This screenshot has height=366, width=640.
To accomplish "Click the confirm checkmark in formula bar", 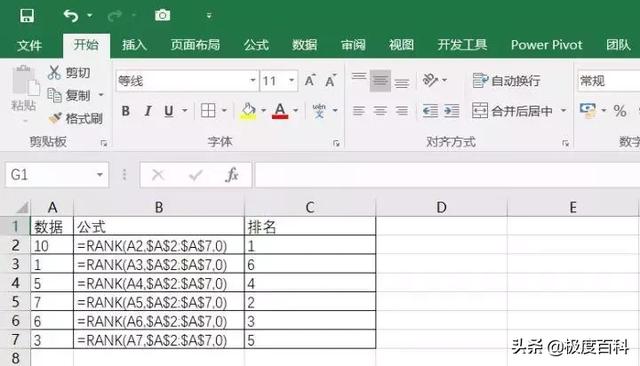I will [196, 175].
